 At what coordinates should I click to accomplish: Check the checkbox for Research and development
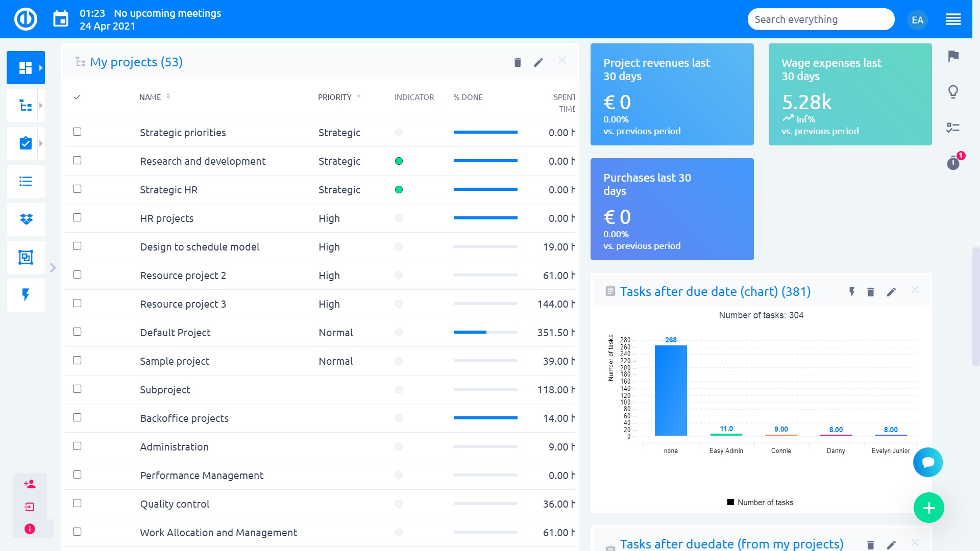pyautogui.click(x=77, y=160)
